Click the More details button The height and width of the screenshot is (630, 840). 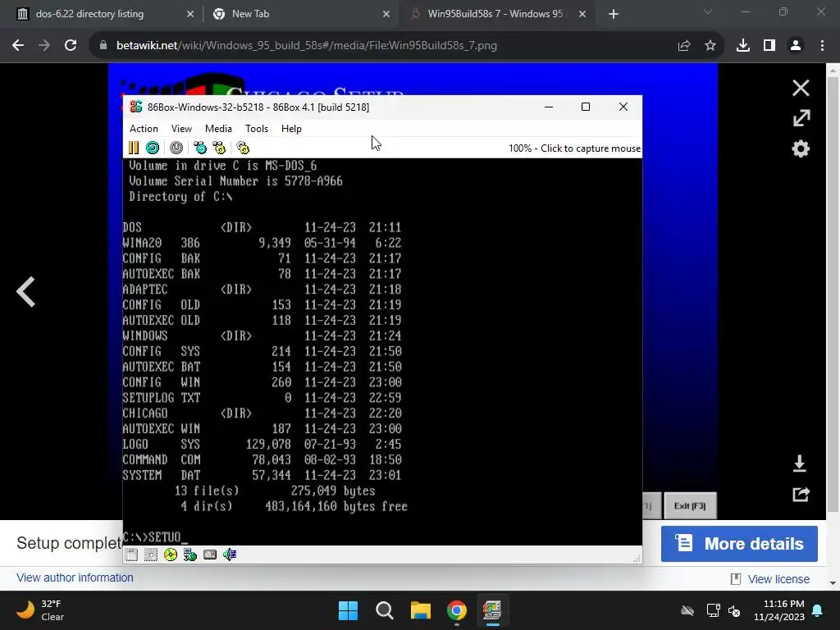click(739, 544)
